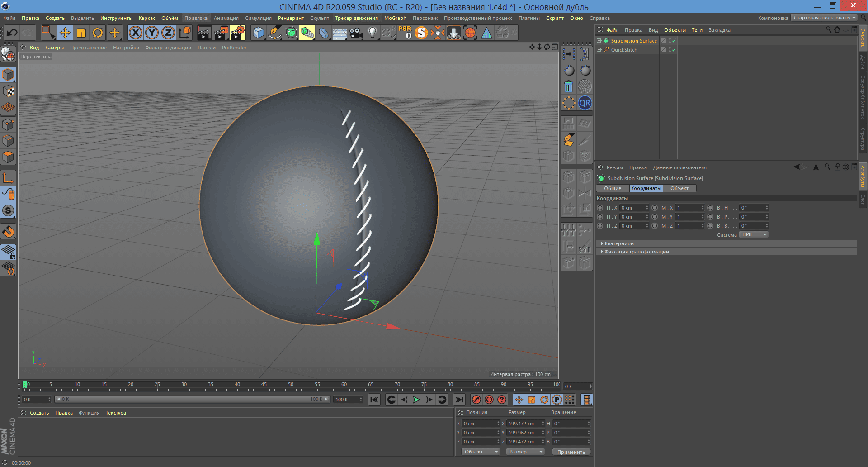Click the Применить button
The image size is (868, 467).
click(571, 452)
